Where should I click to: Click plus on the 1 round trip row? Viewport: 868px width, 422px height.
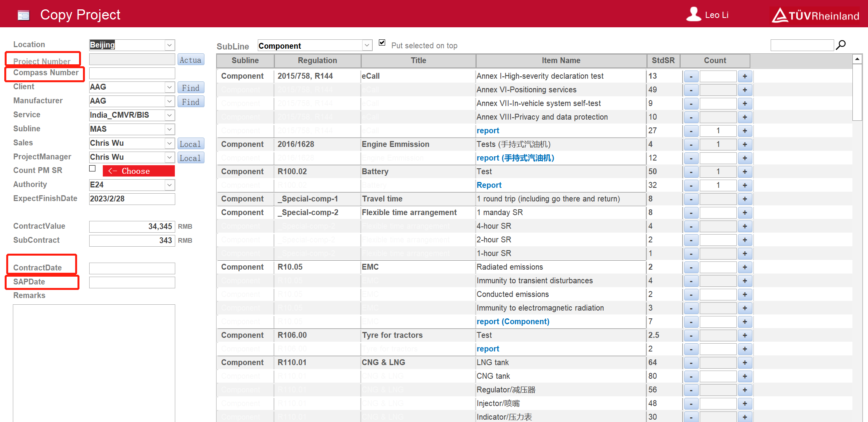[x=745, y=199]
